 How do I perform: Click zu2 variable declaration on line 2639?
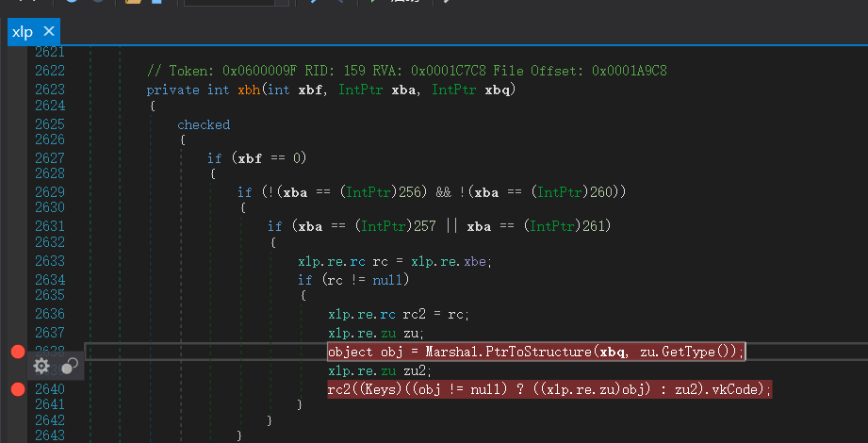[x=416, y=370]
